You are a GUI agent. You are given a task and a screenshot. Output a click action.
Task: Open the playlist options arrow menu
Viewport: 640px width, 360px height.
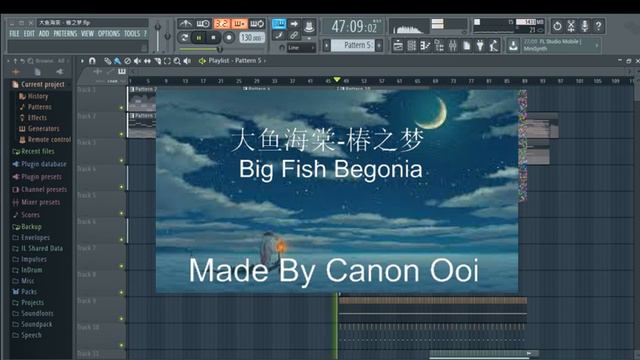click(x=82, y=61)
